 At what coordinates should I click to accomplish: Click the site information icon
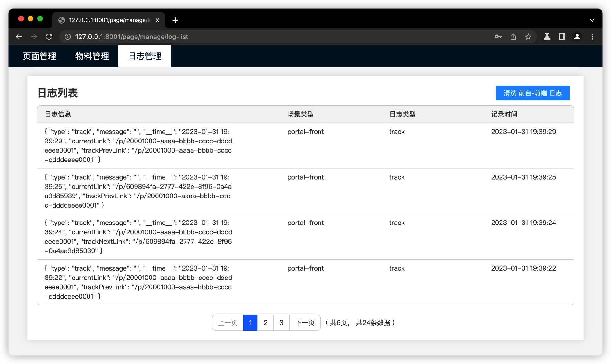[68, 37]
